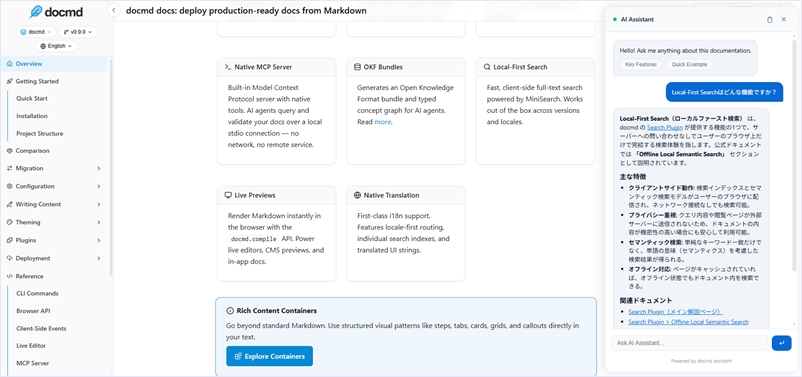Viewport: 802px width, 377px height.
Task: Click the 'Powered by docmd assistant' footer text
Action: click(701, 361)
